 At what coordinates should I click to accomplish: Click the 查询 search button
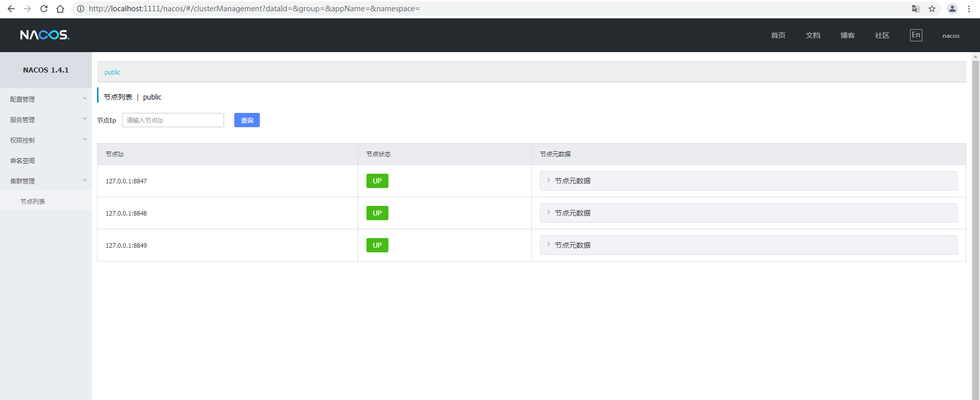[247, 120]
